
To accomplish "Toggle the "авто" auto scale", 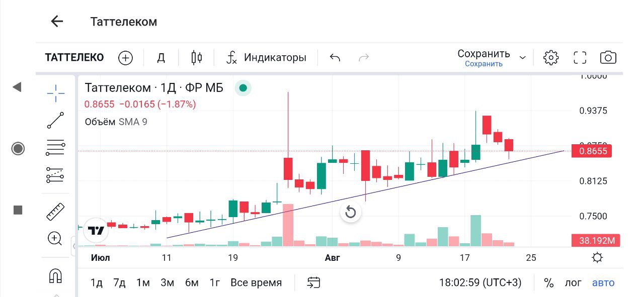I will (603, 283).
